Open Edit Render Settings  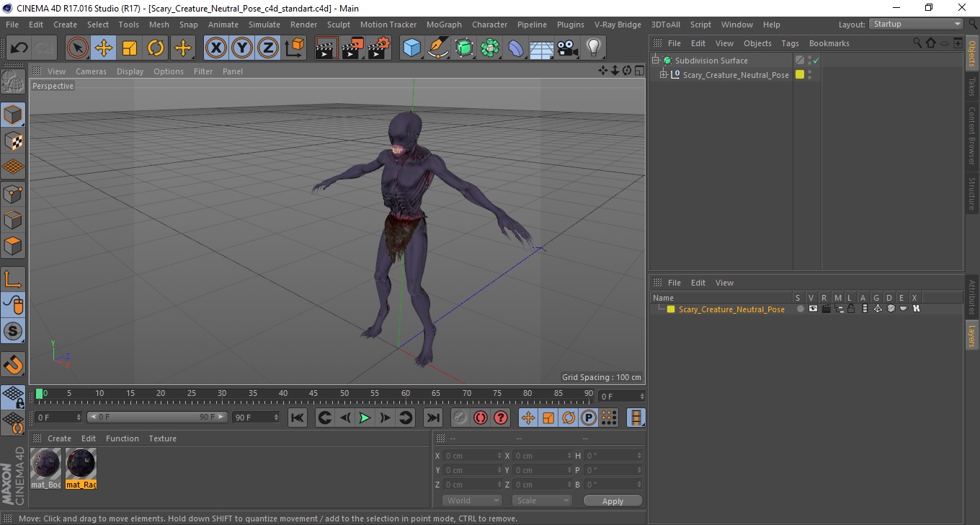click(x=378, y=48)
